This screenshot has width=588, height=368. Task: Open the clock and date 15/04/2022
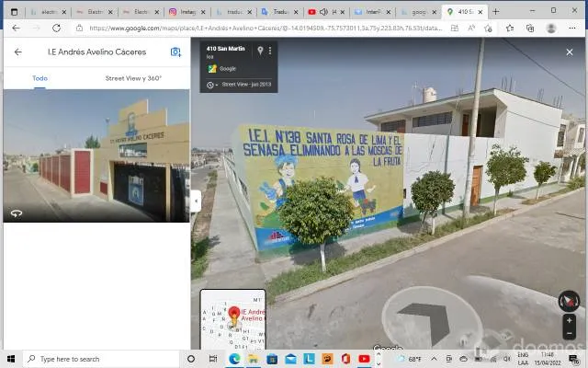click(548, 359)
